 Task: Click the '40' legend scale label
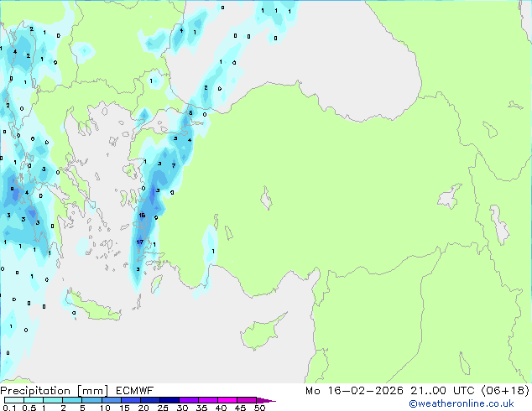(x=221, y=408)
